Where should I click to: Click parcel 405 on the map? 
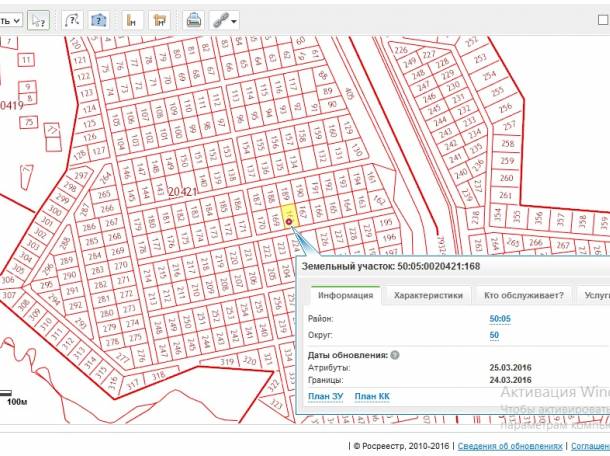tap(349, 93)
